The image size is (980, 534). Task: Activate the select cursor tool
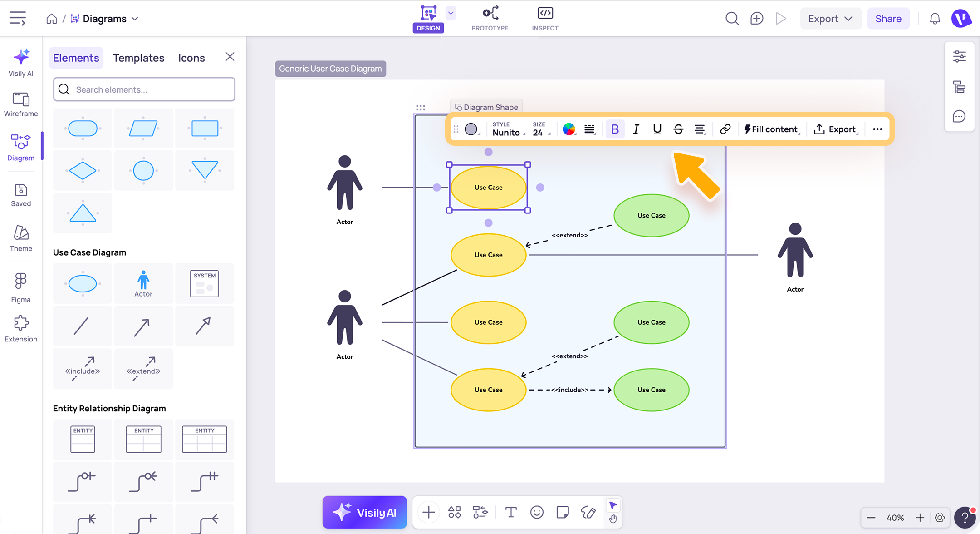coord(613,505)
